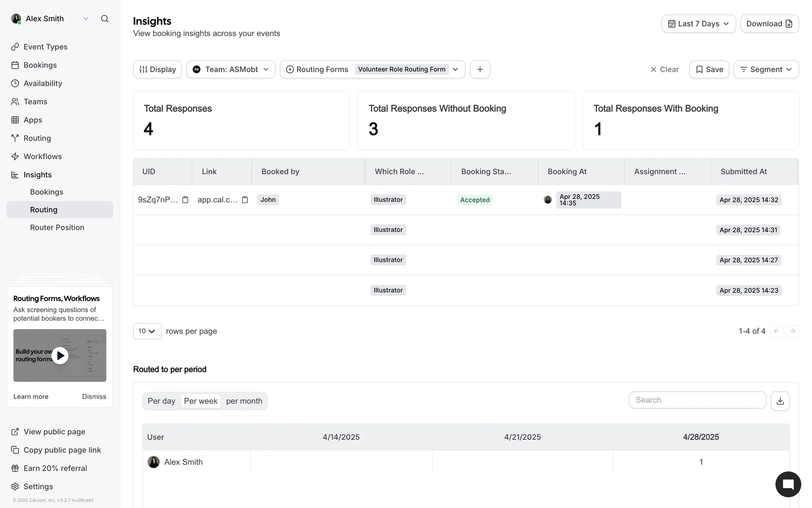
Task: Change rows per page dropdown
Action: [x=147, y=331]
